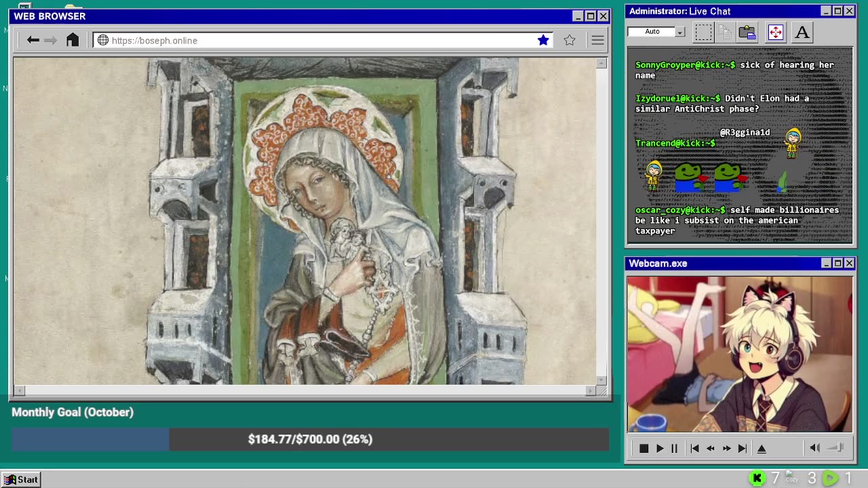
Task: Mute the Webcam.exe speaker icon
Action: point(815,448)
